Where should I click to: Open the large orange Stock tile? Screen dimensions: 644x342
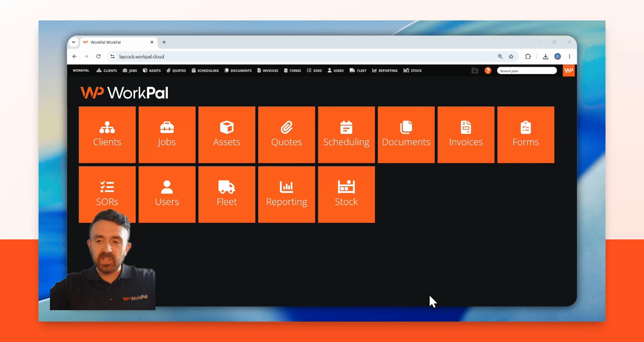click(x=346, y=194)
